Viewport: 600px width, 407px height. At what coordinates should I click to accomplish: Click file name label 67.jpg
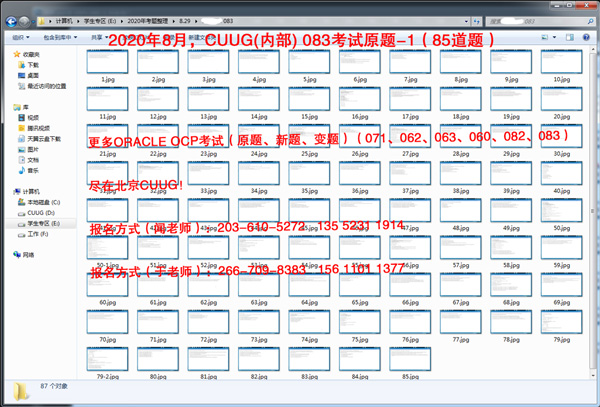[461, 303]
